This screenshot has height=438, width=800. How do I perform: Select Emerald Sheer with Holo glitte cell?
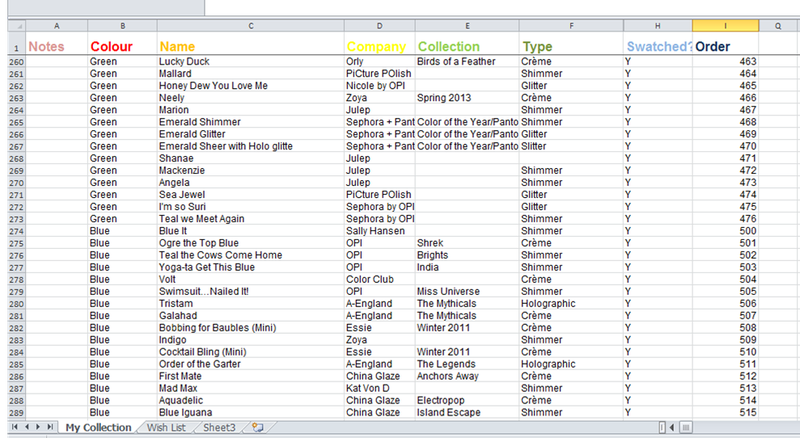pyautogui.click(x=251, y=146)
